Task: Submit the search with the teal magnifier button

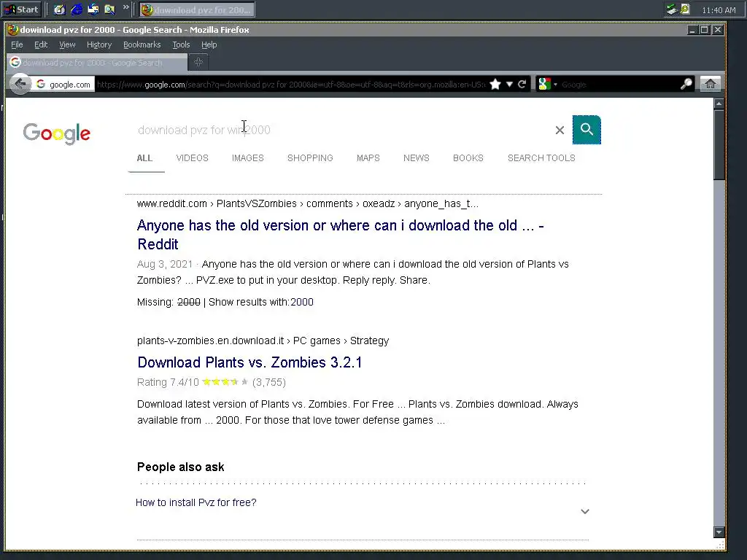Action: pos(587,130)
